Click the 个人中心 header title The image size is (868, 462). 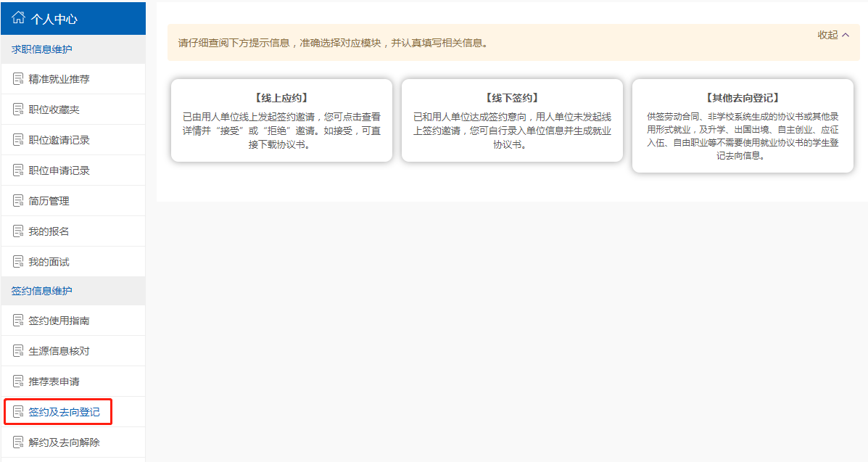coord(54,19)
